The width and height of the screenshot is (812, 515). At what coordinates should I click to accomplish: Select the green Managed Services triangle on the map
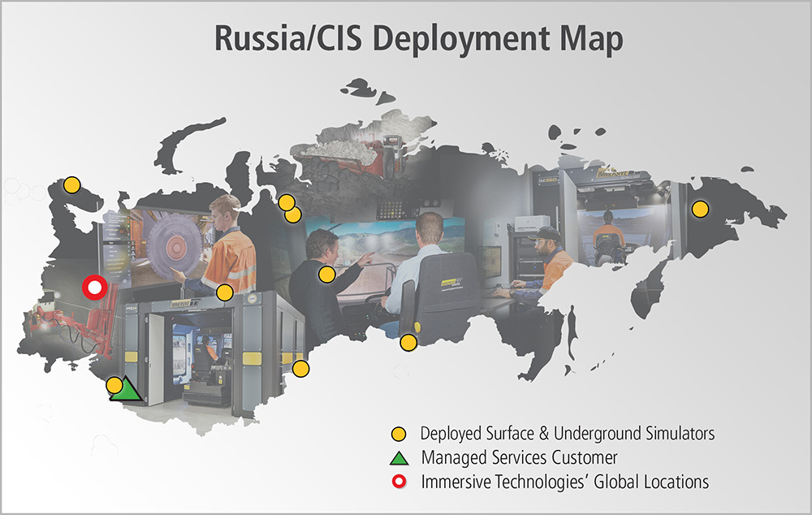click(127, 392)
